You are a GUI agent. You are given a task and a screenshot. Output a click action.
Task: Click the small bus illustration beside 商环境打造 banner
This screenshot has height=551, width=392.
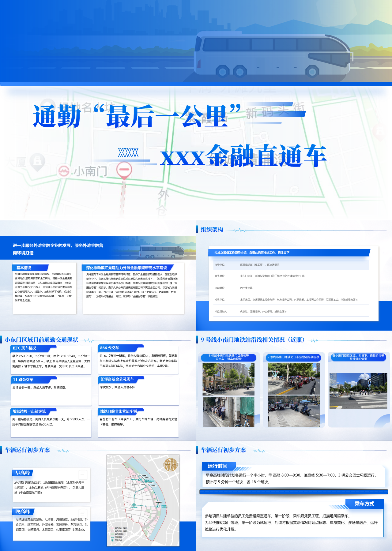point(162,252)
